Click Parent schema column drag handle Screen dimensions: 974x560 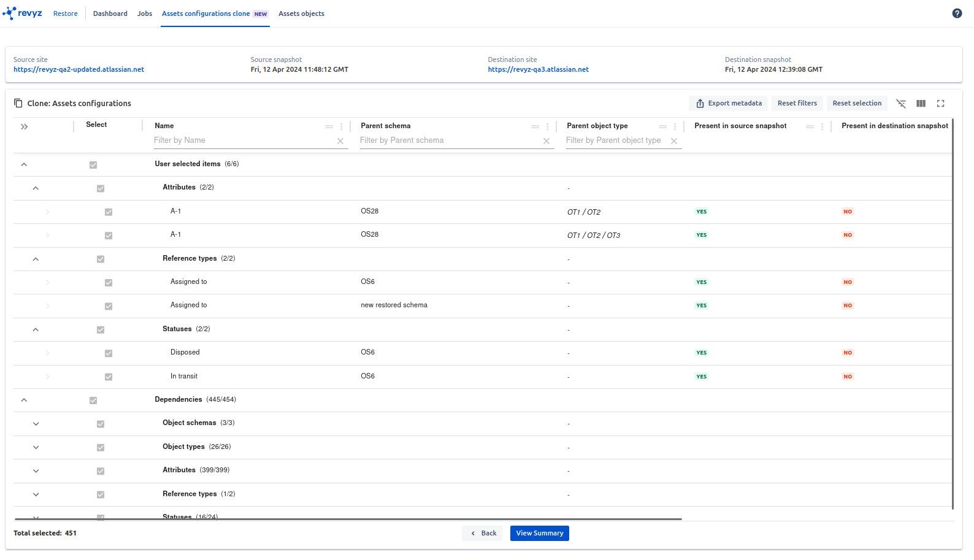point(535,126)
